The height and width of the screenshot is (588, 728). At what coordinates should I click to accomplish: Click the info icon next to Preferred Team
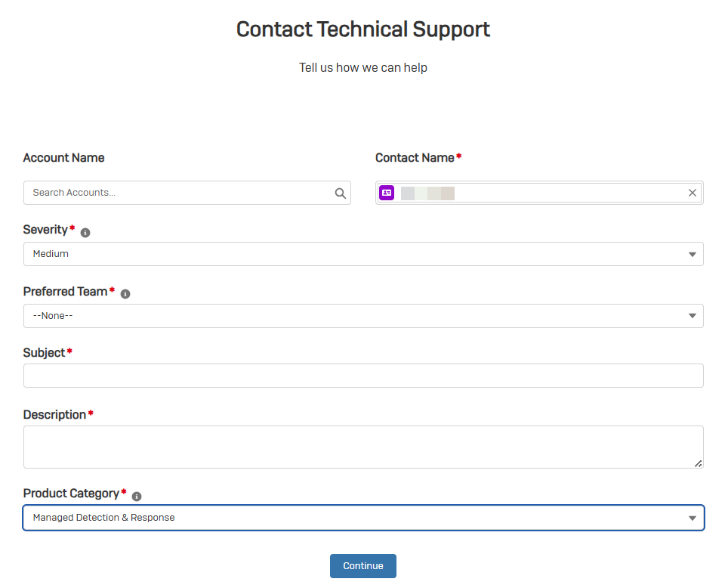125,294
